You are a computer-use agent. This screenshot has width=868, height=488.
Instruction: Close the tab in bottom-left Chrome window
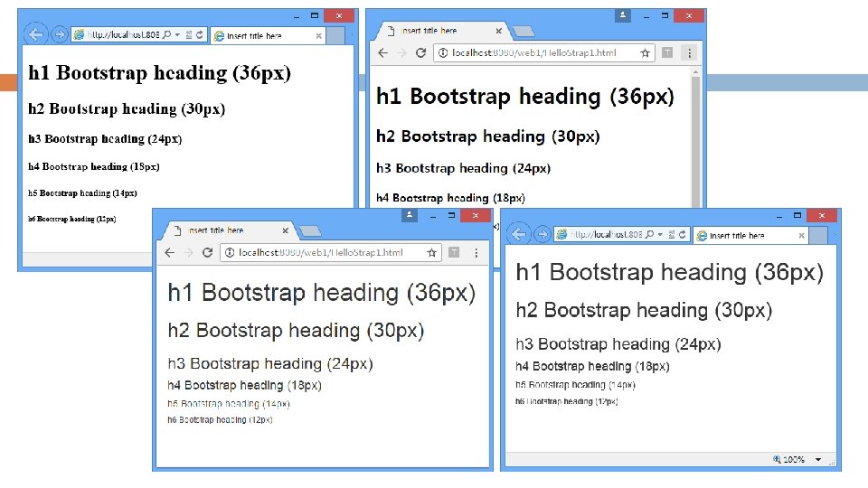click(x=285, y=230)
